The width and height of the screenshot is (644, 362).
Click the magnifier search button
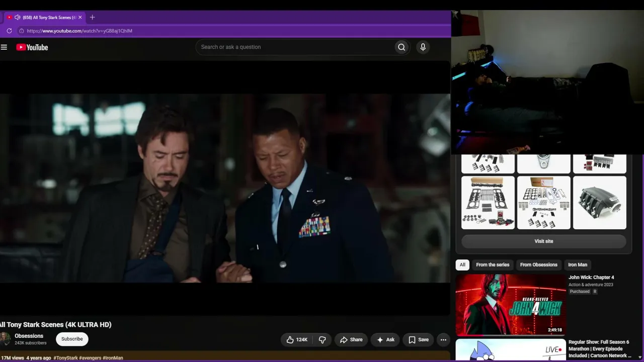[401, 47]
